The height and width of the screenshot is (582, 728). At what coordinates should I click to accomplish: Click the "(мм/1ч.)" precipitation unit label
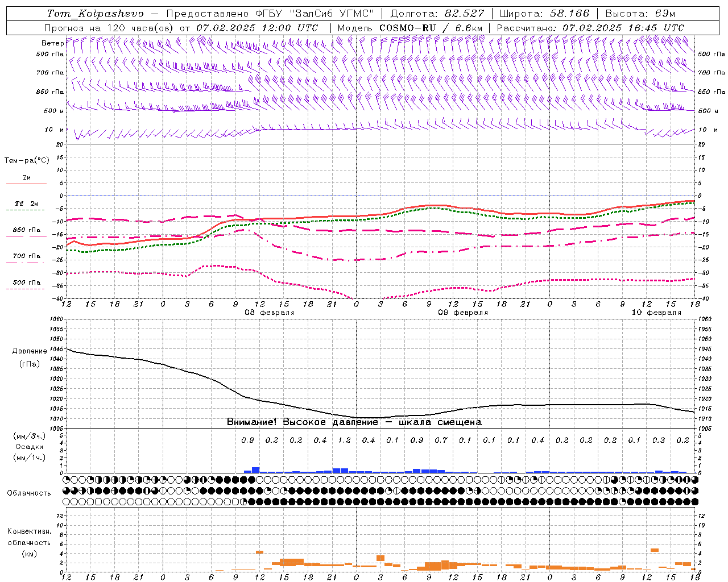pos(30,458)
